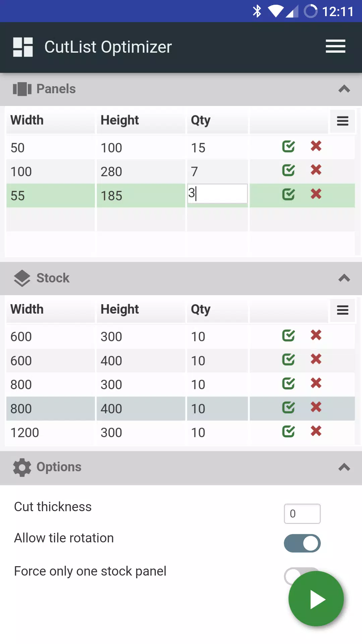Toggle enabled check for 50 x 100 panel
The image size is (362, 644).
tap(288, 146)
